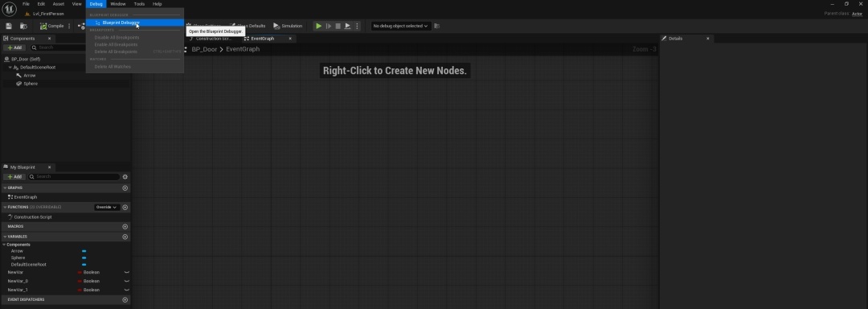Close the EventGraph tab
Viewport: 868px width, 309px height.
click(290, 39)
